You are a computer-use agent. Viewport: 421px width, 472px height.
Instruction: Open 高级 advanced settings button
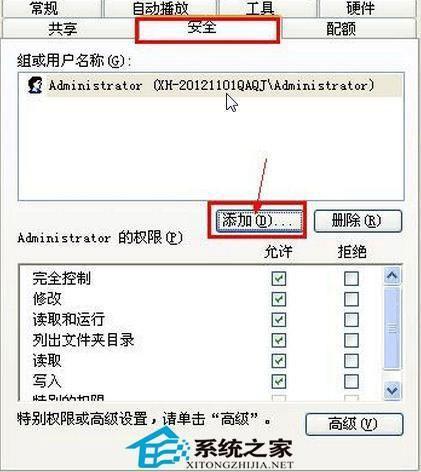coord(354,424)
